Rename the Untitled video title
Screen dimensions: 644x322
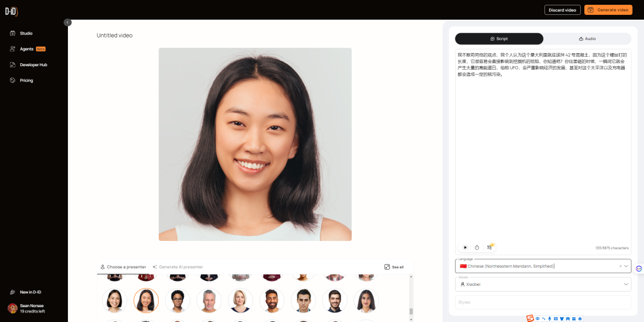tap(114, 35)
